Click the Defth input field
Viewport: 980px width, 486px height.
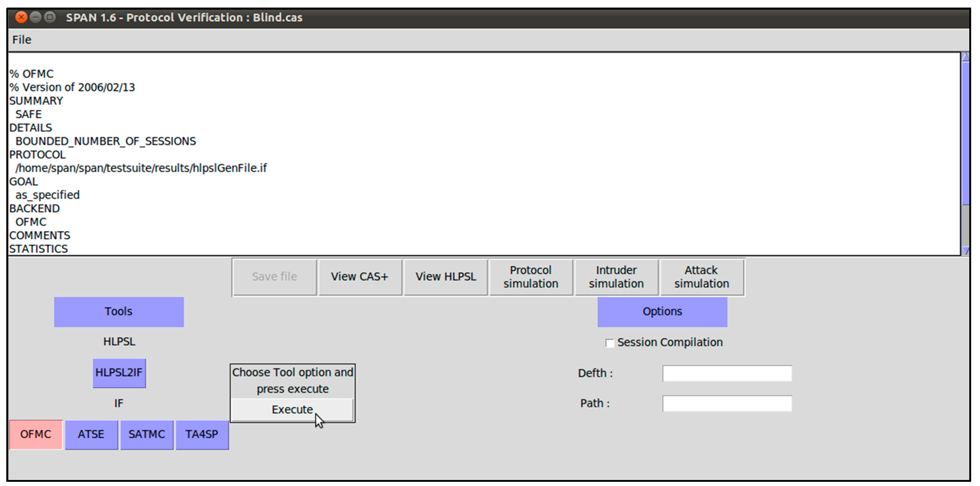pos(727,373)
